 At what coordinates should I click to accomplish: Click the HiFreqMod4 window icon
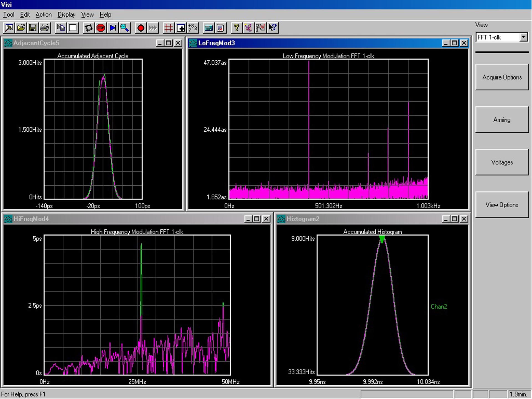click(x=8, y=219)
